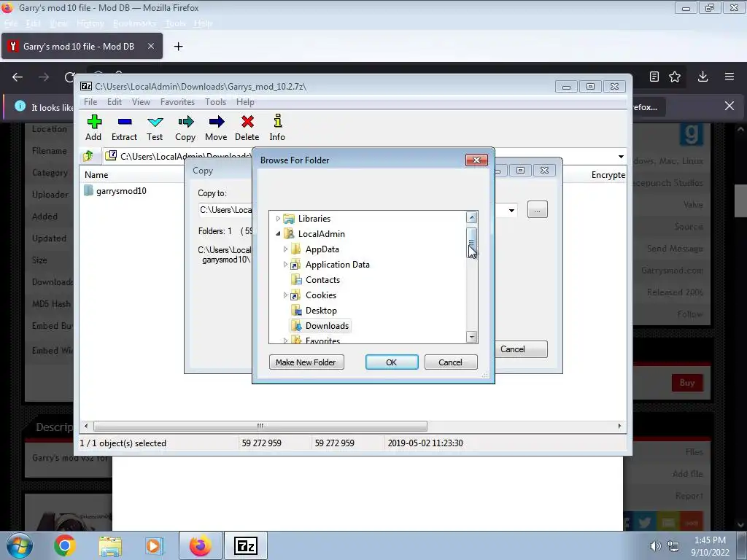Click the Add toolbar icon in 7-Zip
The height and width of the screenshot is (560, 747).
point(94,122)
